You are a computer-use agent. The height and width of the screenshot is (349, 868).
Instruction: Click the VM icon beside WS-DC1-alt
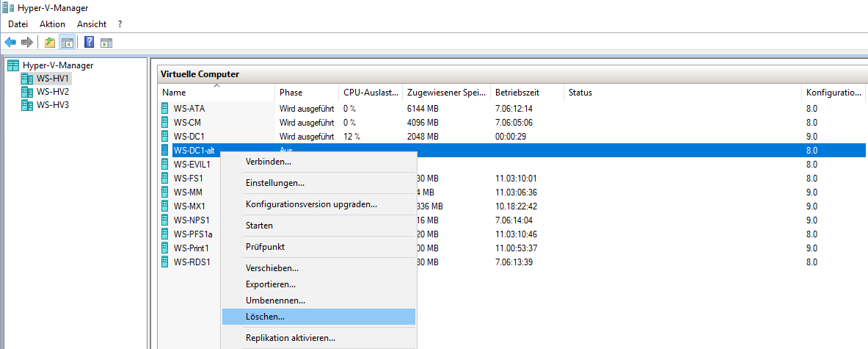pyautogui.click(x=164, y=150)
